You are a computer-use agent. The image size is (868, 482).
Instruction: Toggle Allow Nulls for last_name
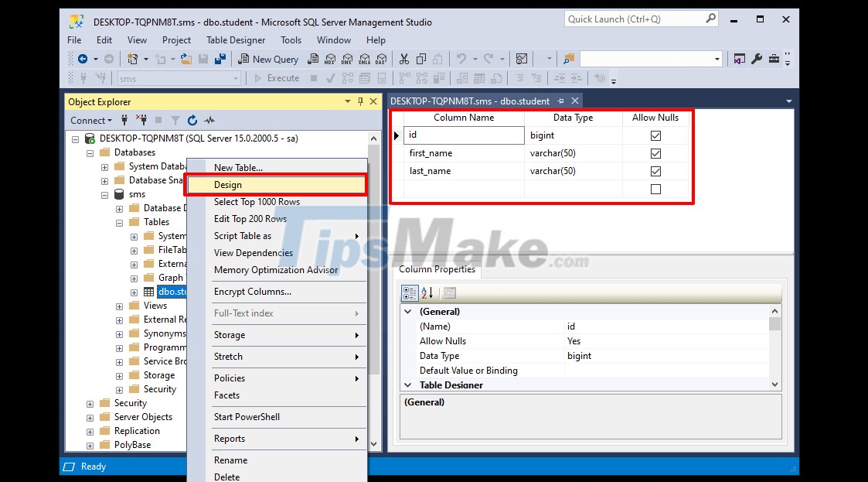[x=655, y=171]
